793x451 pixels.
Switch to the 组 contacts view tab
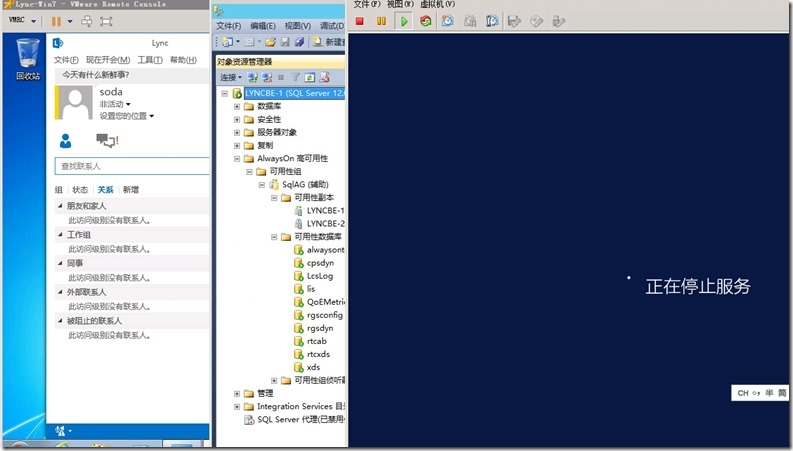pos(59,190)
